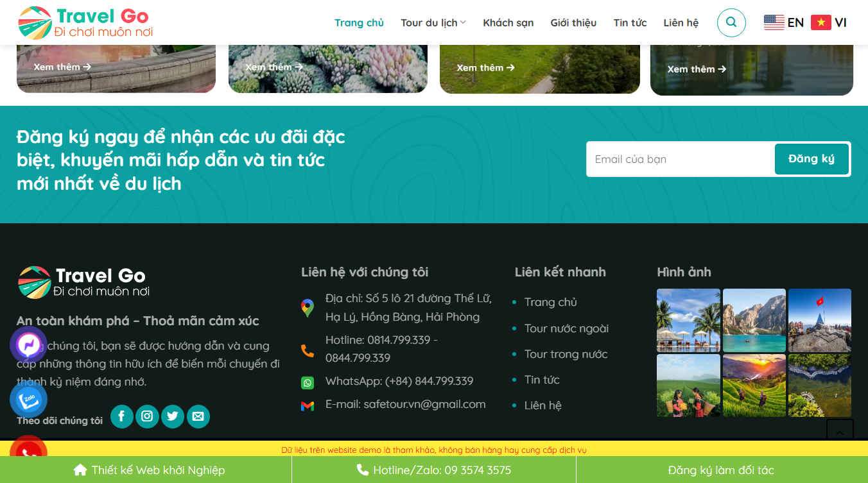Open the Messenger chat bubble icon
Image resolution: width=868 pixels, height=483 pixels.
click(x=28, y=345)
